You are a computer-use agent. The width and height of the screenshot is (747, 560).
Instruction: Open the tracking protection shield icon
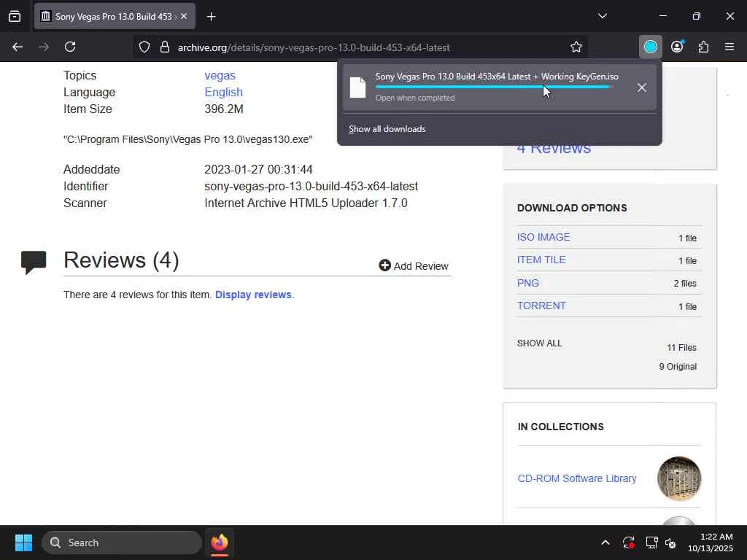click(x=144, y=47)
